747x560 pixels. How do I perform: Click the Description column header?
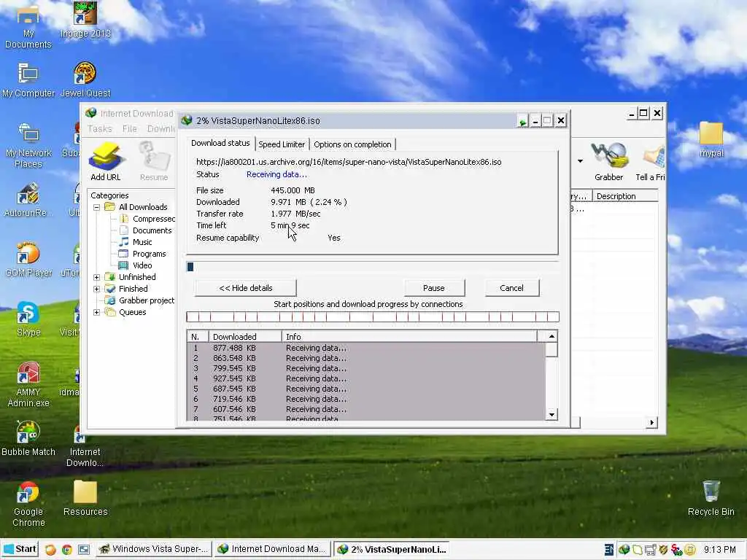[x=625, y=196]
